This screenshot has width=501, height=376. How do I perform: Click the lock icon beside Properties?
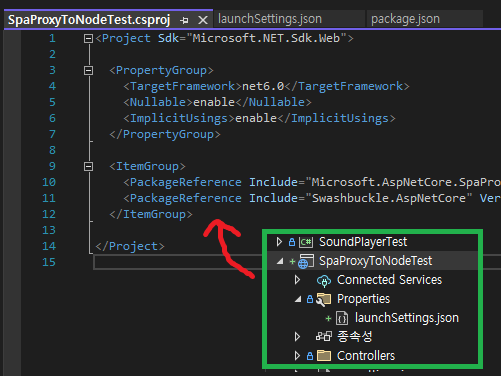[310, 299]
